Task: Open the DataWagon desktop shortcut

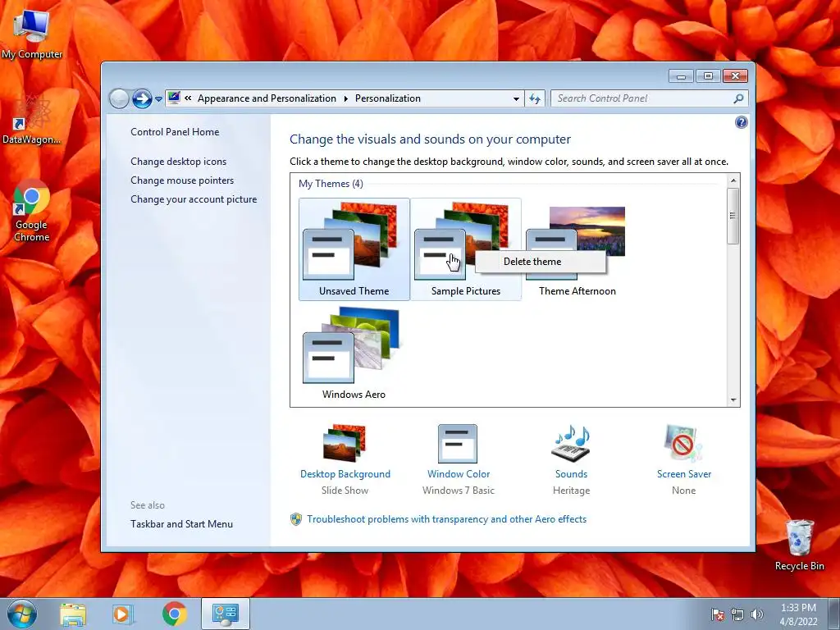Action: 31,119
